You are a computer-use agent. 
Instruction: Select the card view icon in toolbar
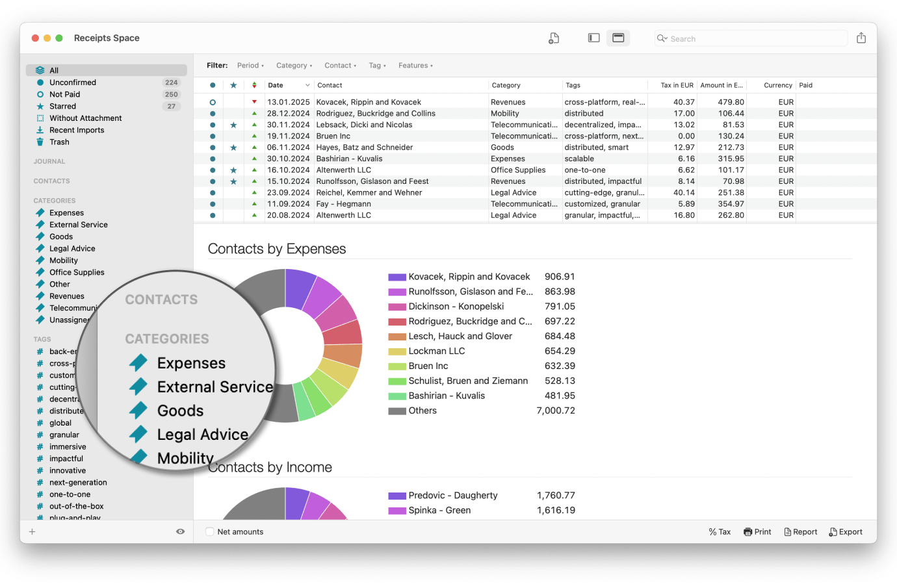[x=617, y=38]
